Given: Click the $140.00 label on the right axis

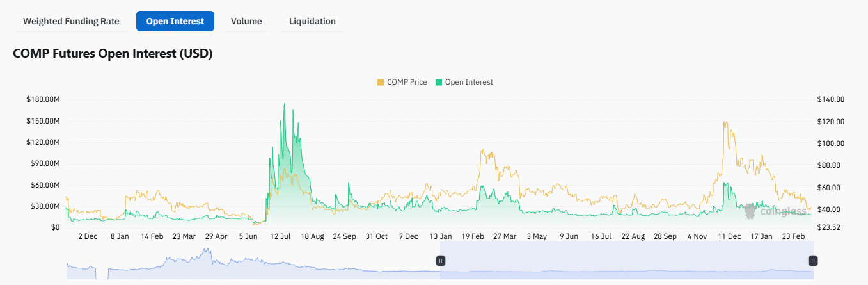Looking at the screenshot, I should click(x=831, y=99).
